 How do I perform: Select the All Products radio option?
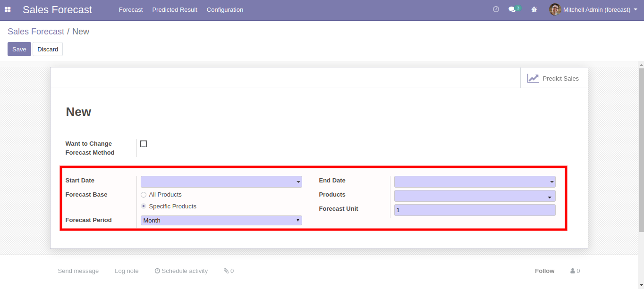click(x=144, y=195)
